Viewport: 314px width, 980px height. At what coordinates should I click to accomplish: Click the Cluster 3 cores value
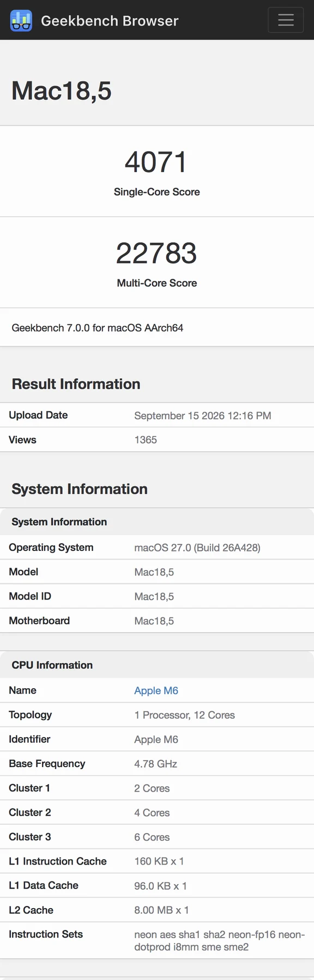152,837
